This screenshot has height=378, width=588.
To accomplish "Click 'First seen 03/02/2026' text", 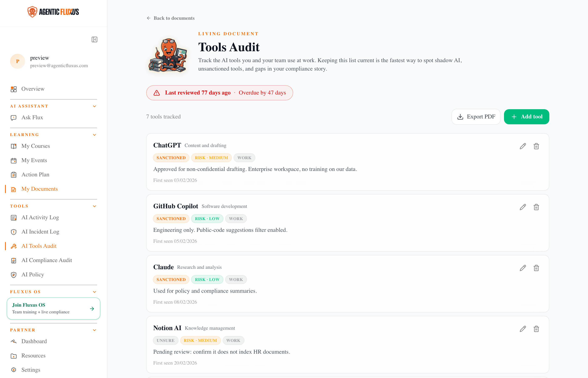I will coord(175,180).
